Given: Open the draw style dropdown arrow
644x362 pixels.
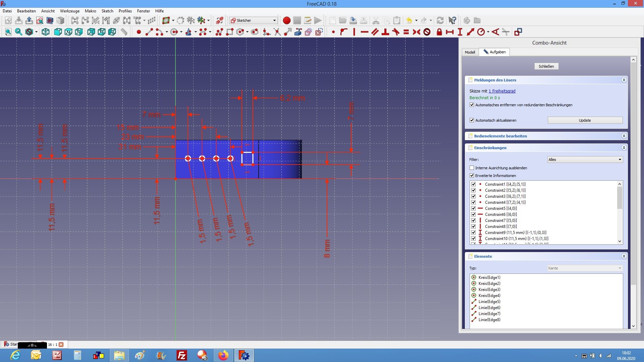Looking at the screenshot, I should point(36,32).
